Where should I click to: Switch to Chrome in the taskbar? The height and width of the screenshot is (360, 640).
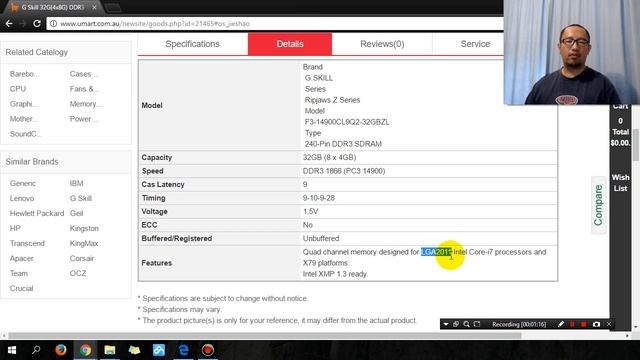[x=85, y=350]
